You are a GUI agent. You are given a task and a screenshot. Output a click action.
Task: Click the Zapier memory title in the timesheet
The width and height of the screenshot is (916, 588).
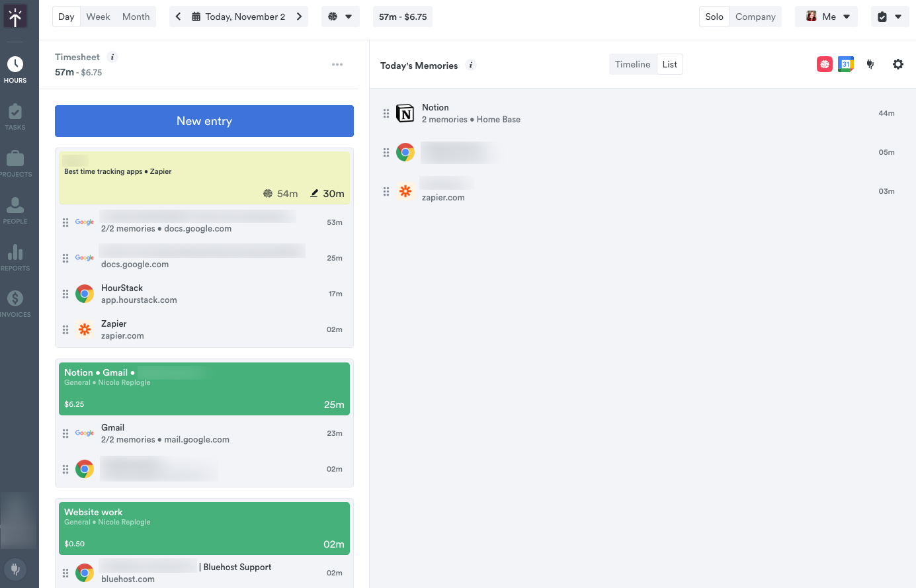(x=114, y=323)
